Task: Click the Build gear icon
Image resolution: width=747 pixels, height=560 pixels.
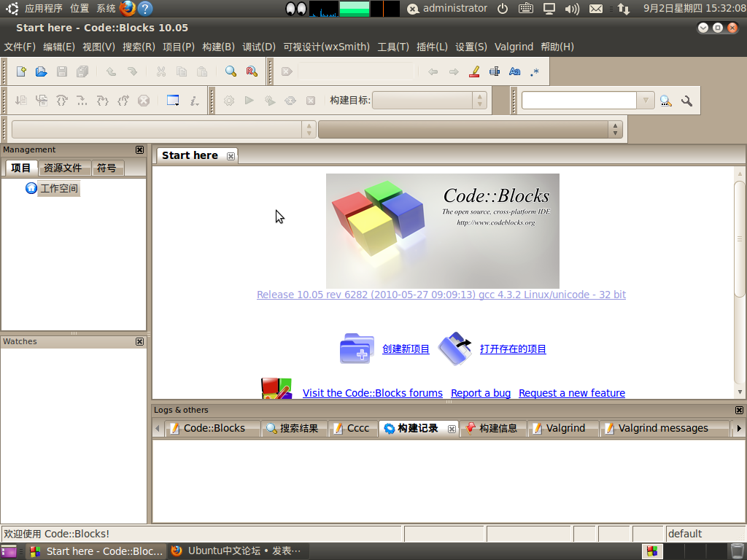Action: [229, 101]
